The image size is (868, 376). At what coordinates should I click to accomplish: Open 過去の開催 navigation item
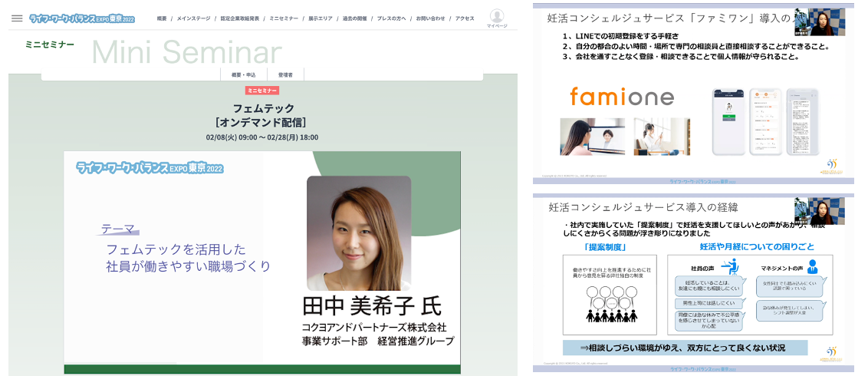(354, 18)
